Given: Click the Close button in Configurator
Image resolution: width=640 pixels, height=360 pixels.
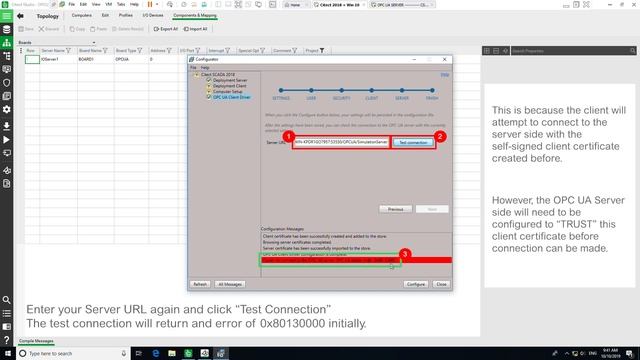Looking at the screenshot, I should coord(441,284).
